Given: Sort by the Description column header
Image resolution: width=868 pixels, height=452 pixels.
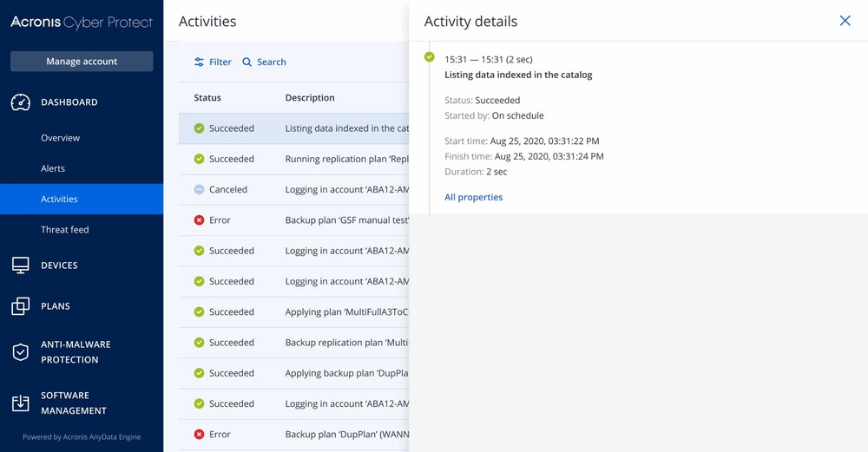Looking at the screenshot, I should click(310, 98).
